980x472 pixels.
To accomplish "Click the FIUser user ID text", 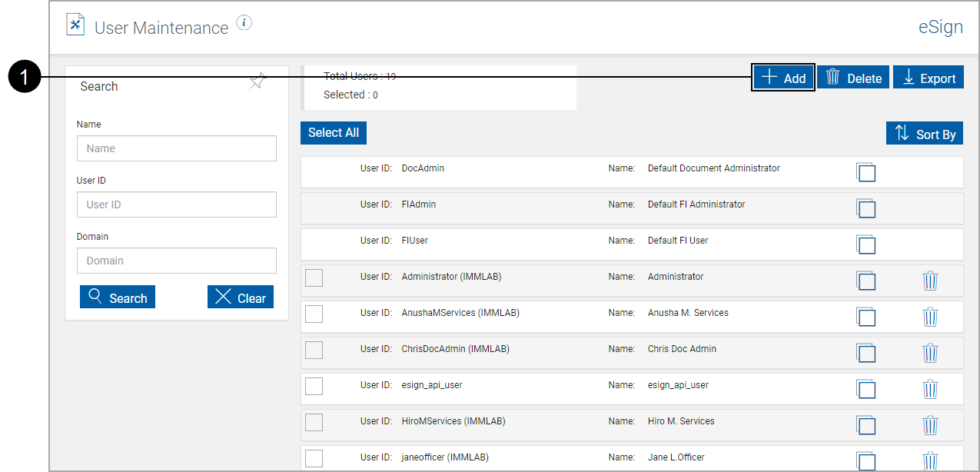I will [415, 241].
